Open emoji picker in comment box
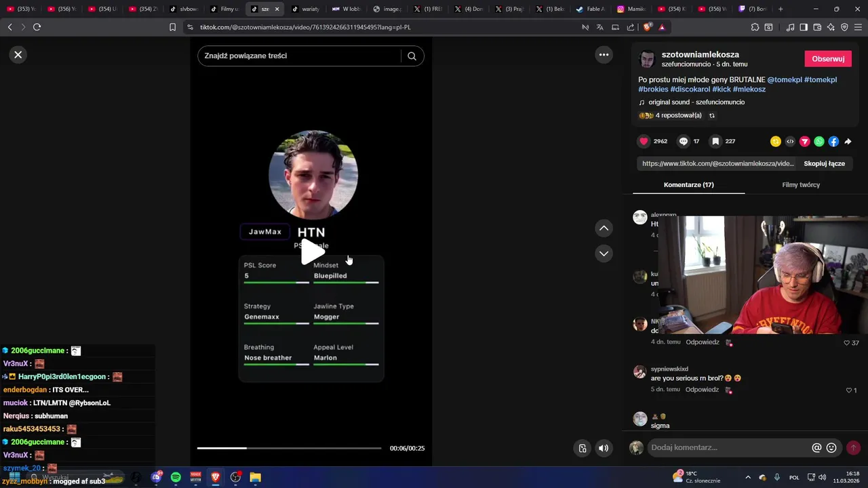Viewport: 868px width, 488px height. 831,448
